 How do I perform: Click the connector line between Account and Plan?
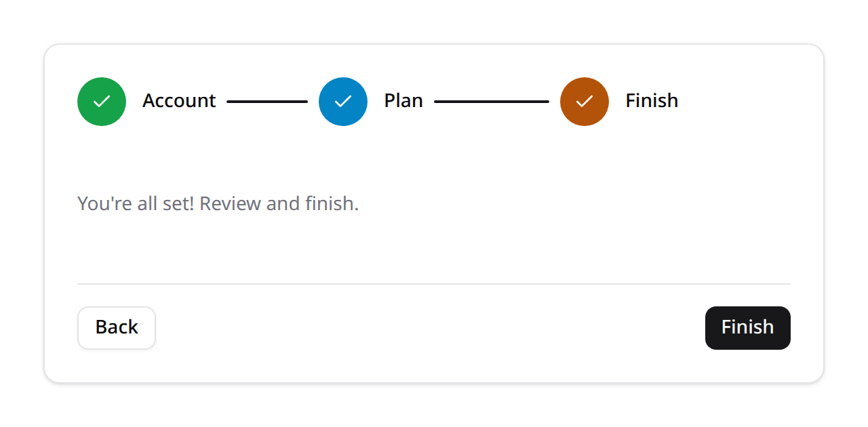[x=267, y=102]
